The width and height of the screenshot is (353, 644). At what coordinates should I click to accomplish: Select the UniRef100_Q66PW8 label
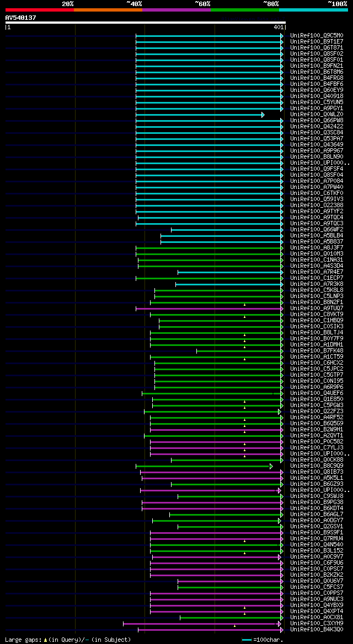[x=317, y=120]
